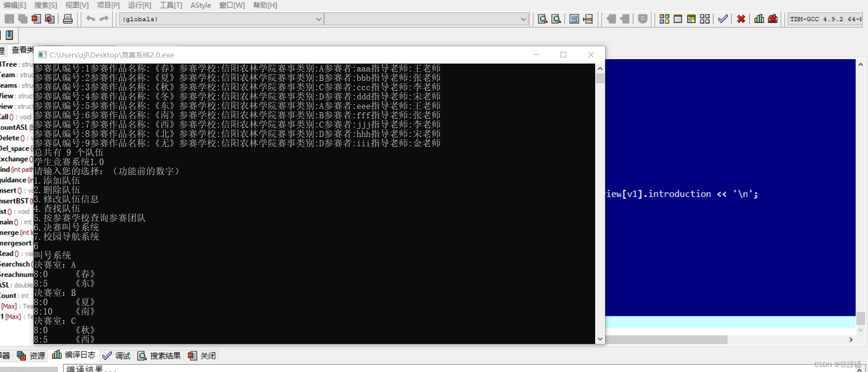Click console window scroll down arrow
This screenshot has height=372, width=868.
600,339
